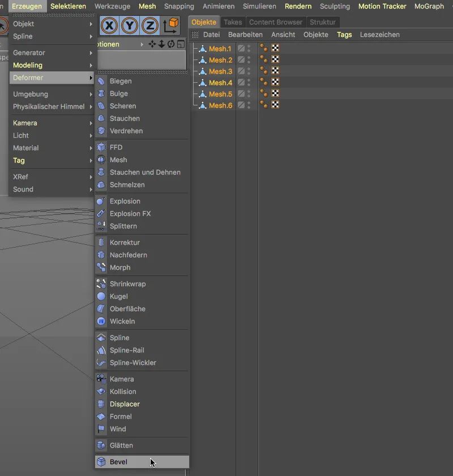Open the Selektieren menu
The image size is (453, 476).
69,6
